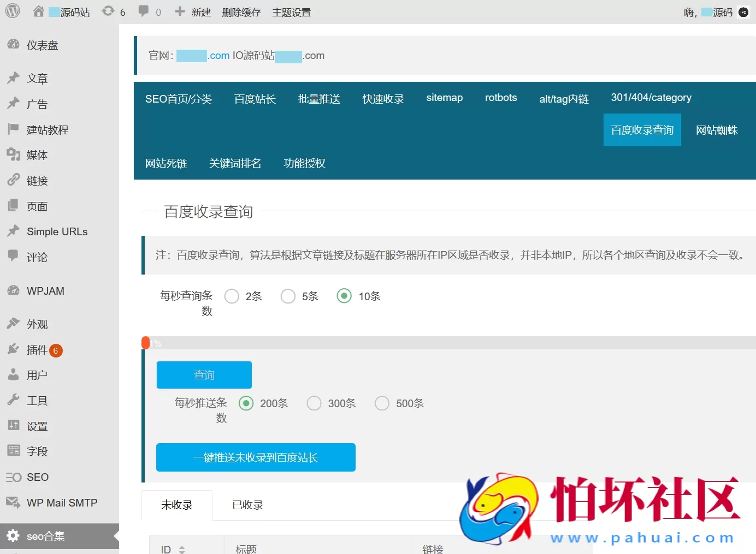
Task: Open the 媒体 media library
Action: point(37,154)
